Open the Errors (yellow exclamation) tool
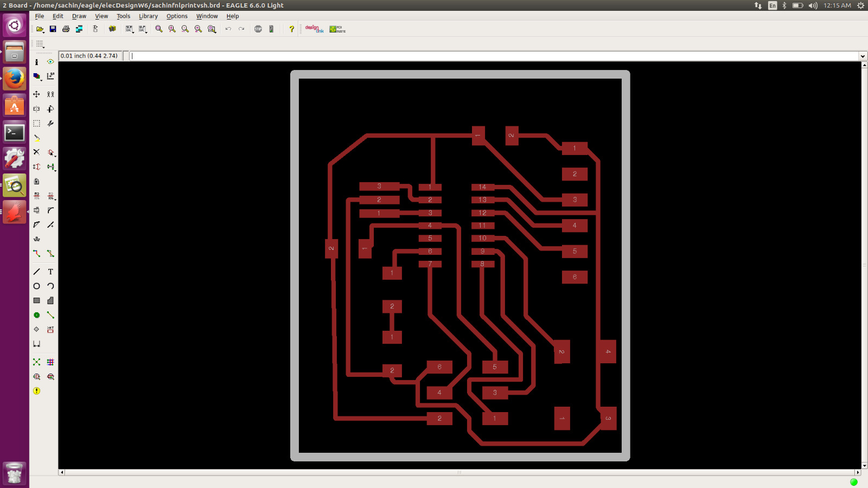 point(36,391)
